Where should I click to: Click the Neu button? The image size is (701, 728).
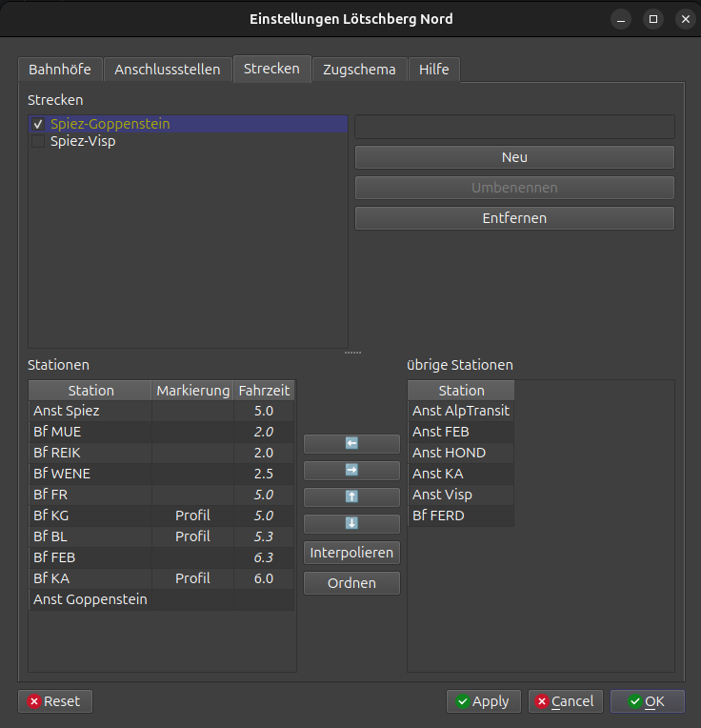click(x=514, y=157)
